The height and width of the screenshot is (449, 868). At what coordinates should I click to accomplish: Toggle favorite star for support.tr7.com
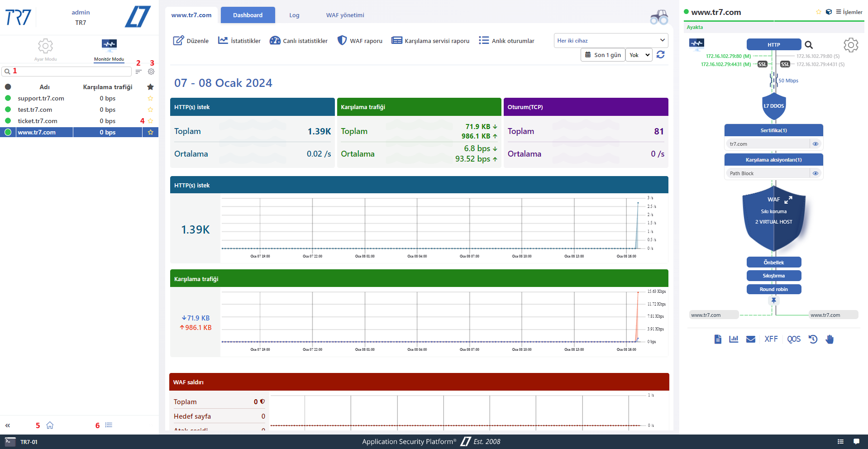click(150, 98)
